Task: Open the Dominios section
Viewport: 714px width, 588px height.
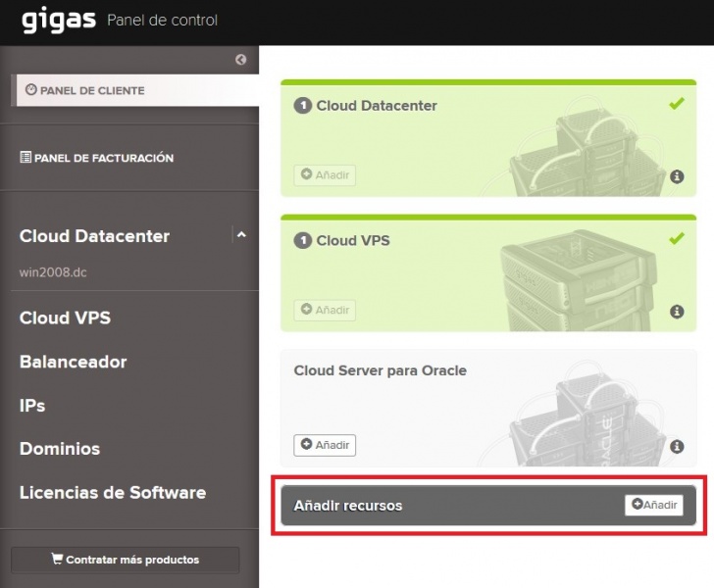Action: click(60, 449)
